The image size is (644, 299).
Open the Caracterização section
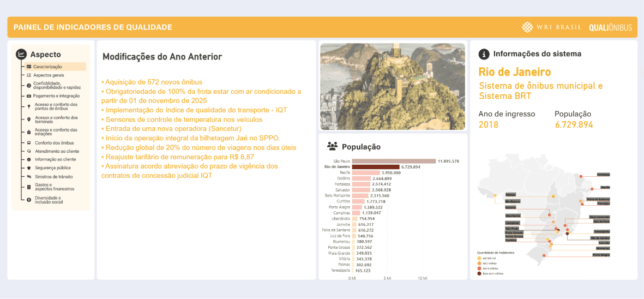[x=54, y=67]
